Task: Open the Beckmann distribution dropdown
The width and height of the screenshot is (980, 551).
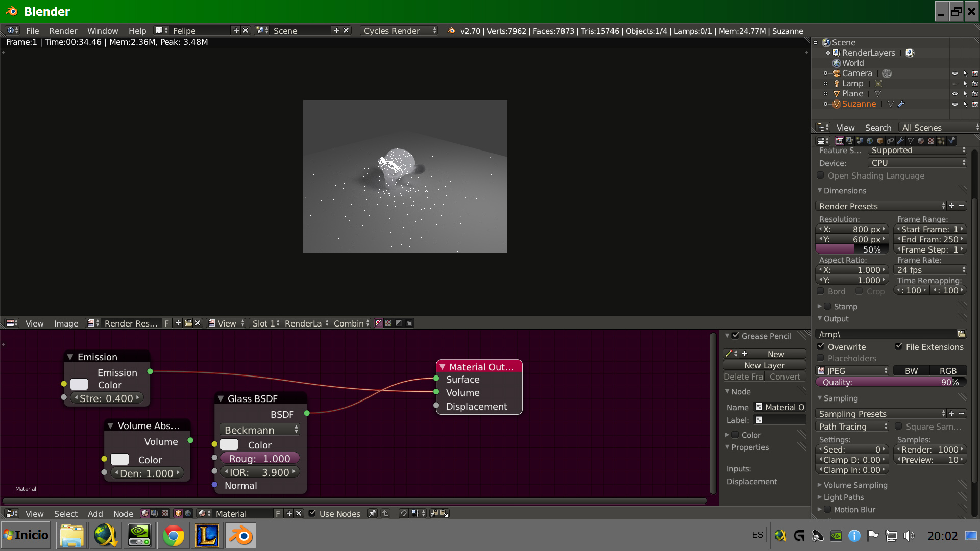Action: click(x=260, y=430)
